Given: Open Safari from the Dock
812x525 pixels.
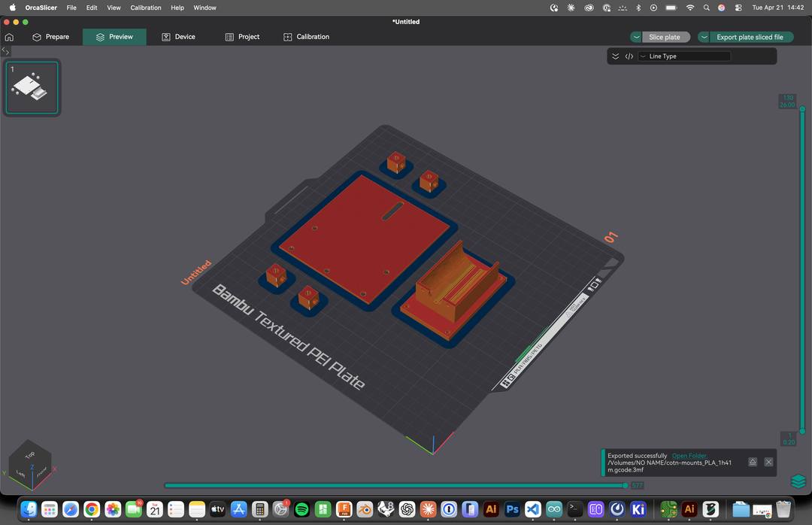Looking at the screenshot, I should (71, 509).
